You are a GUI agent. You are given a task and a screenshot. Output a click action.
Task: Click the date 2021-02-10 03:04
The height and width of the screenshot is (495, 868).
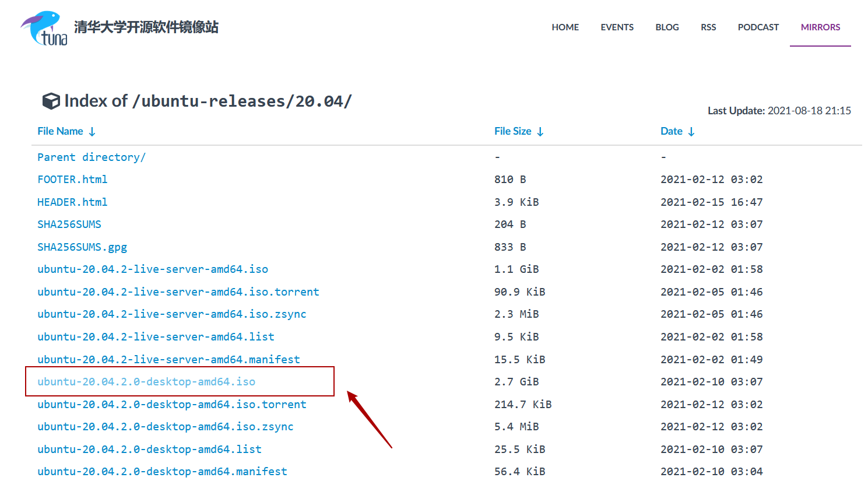point(712,472)
